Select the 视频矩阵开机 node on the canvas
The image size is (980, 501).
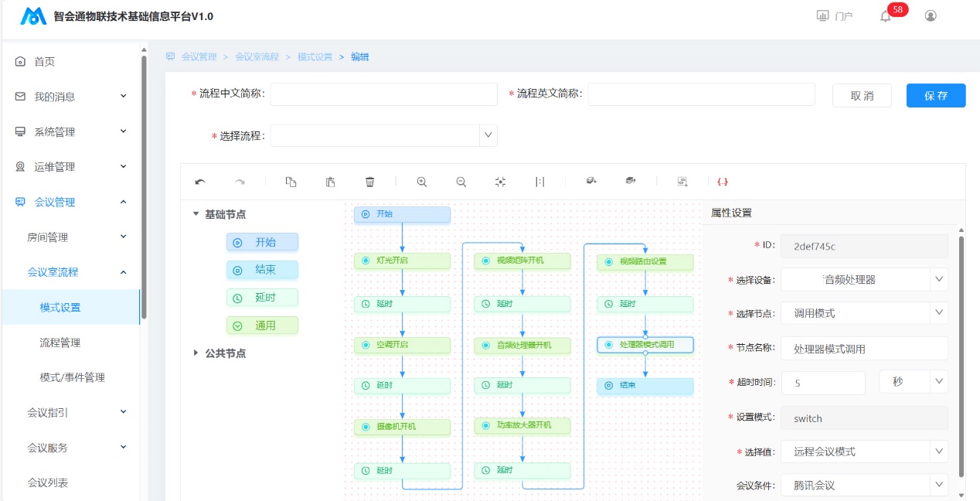[x=522, y=261]
